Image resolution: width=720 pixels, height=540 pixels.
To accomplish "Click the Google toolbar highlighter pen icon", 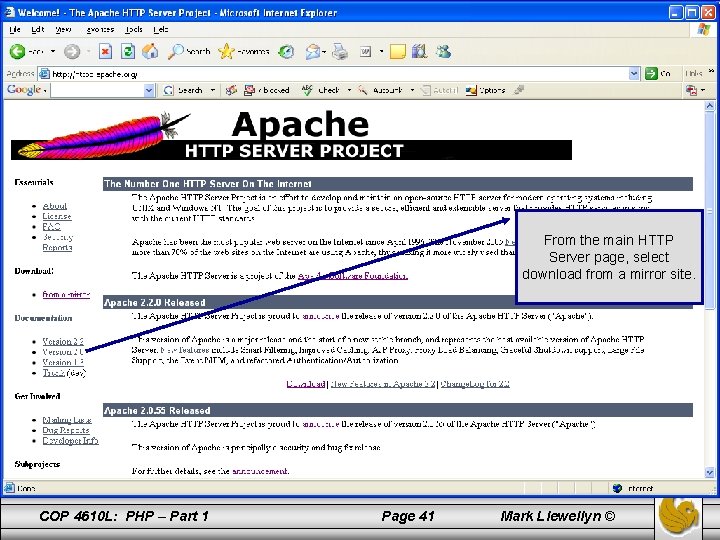I will tap(519, 90).
